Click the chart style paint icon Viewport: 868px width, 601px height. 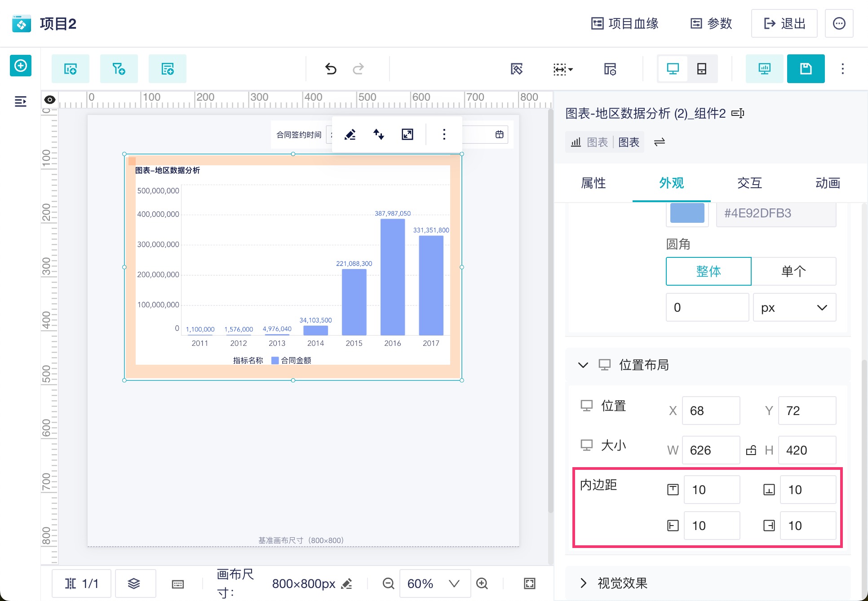coord(350,134)
